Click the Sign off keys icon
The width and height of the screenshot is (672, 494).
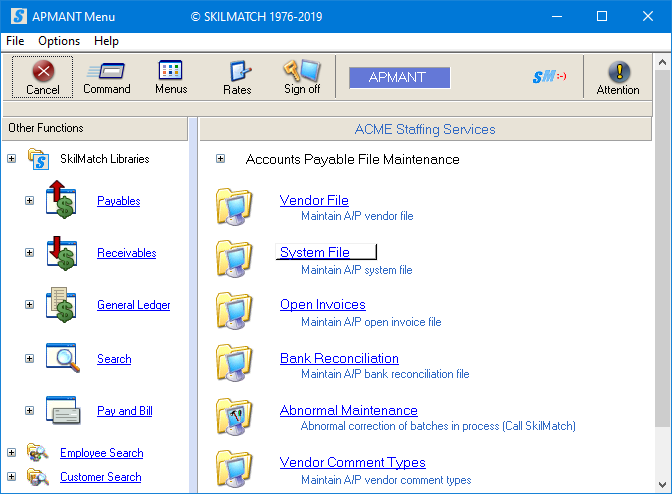(x=302, y=70)
